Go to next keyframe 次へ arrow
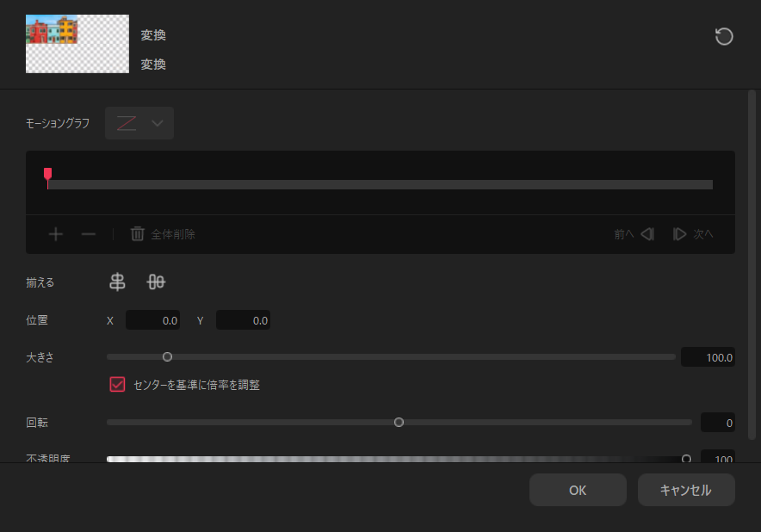Image resolution: width=761 pixels, height=532 pixels. [x=679, y=234]
